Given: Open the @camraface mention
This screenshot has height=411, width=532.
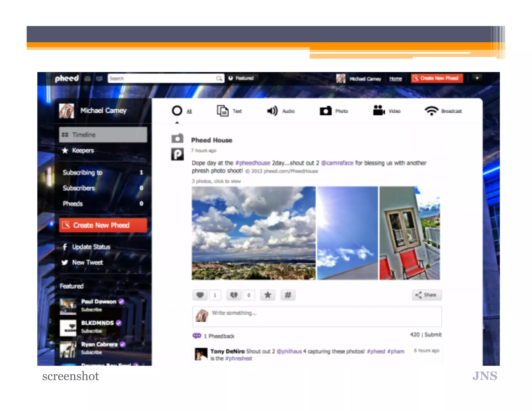Looking at the screenshot, I should click(x=337, y=163).
